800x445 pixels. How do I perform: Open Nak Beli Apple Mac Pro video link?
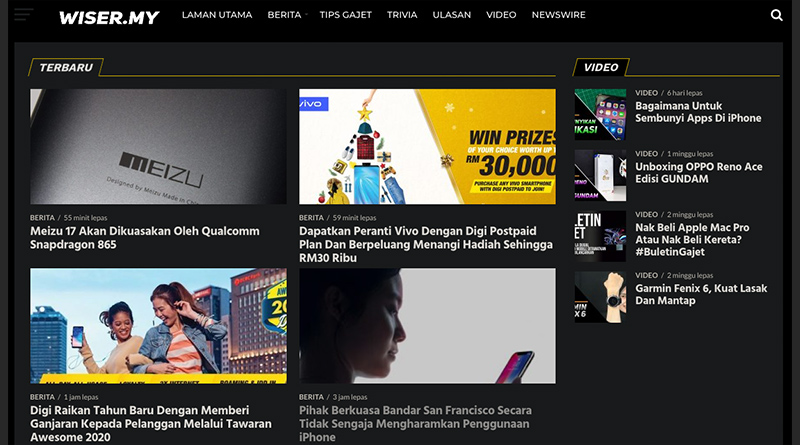tap(692, 239)
